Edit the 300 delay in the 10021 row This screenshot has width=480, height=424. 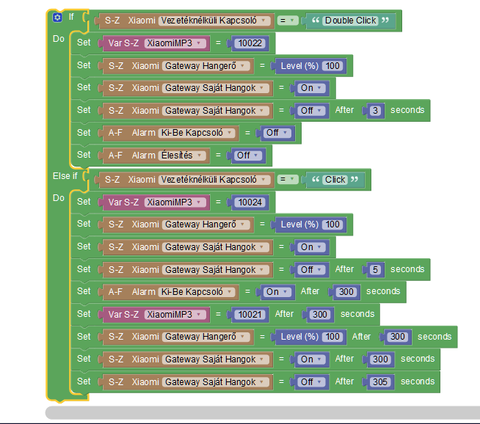click(319, 315)
